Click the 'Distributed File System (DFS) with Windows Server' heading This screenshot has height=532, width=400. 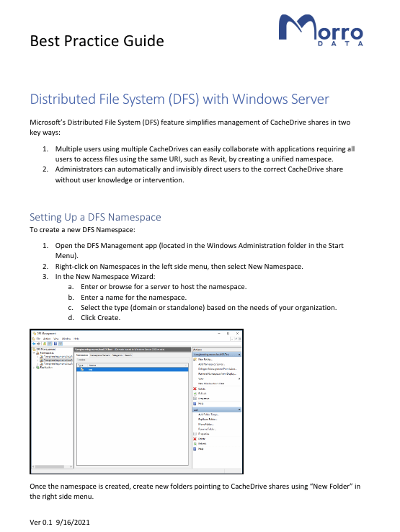[179, 99]
